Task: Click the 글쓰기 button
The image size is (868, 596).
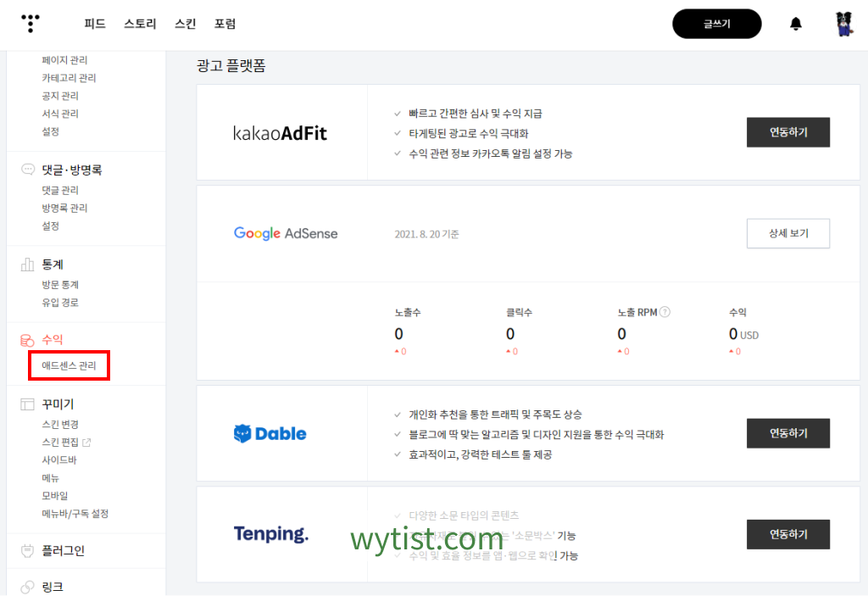Action: point(717,24)
